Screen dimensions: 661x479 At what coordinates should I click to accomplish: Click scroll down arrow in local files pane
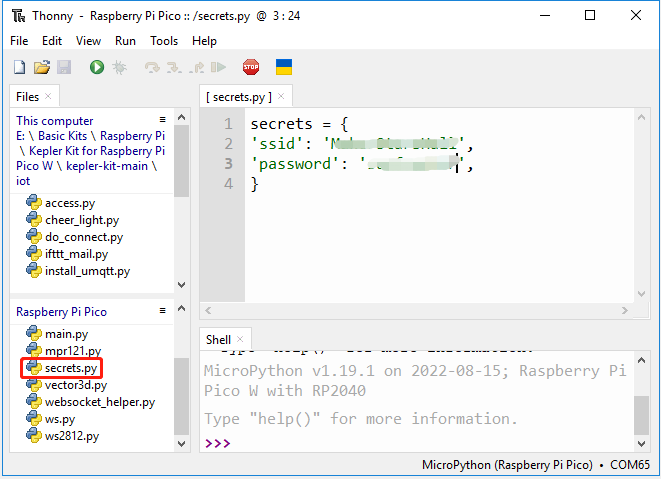(182, 285)
